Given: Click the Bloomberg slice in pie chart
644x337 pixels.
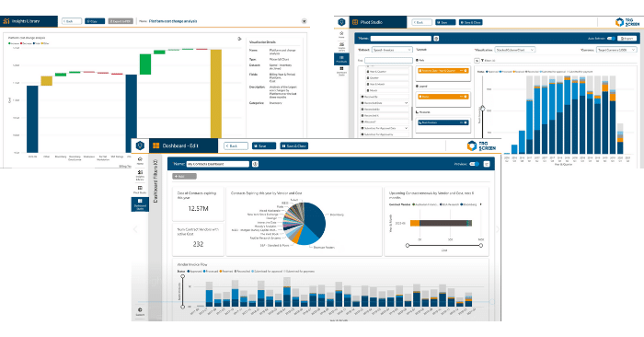Looking at the screenshot, I should coord(315,220).
